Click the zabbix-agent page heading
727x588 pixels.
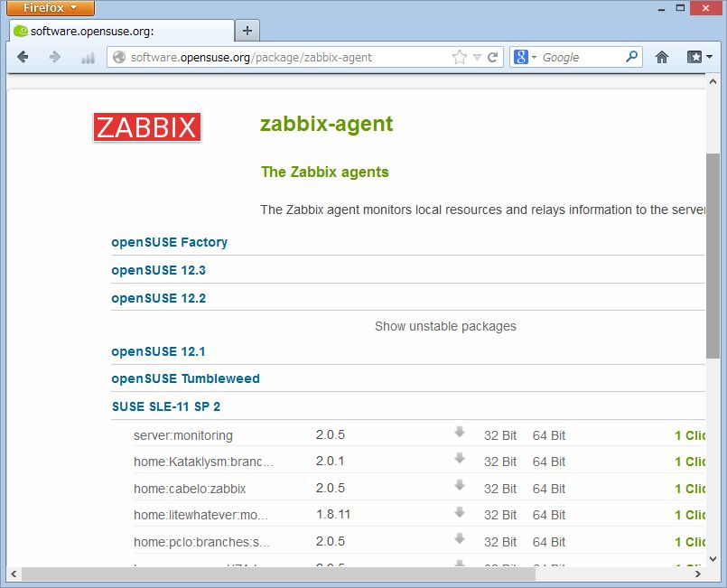[326, 124]
